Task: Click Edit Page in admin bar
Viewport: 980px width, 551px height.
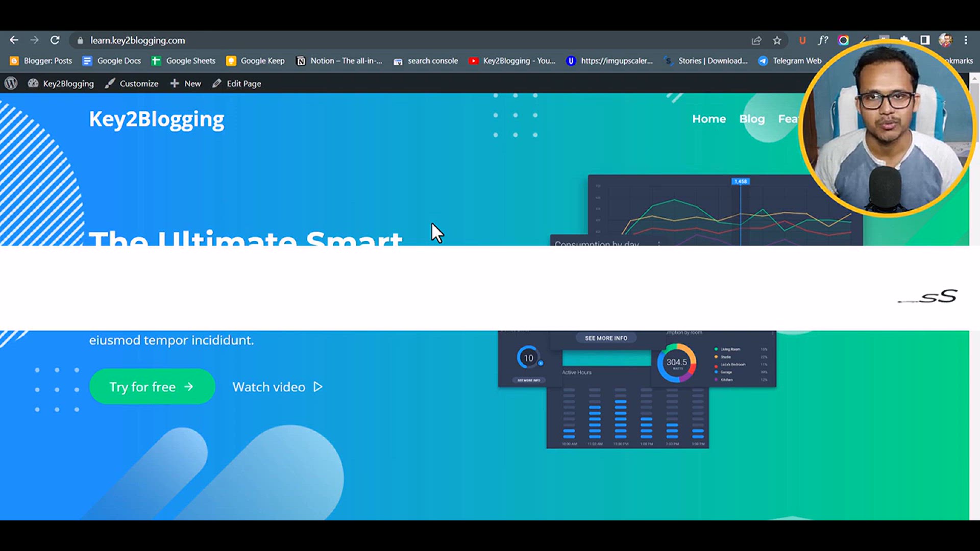Action: pyautogui.click(x=237, y=83)
